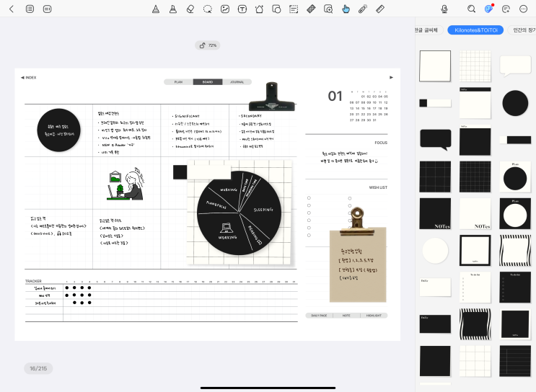Screen dimensions: 536x392
Task: Open the insert image tool
Action: point(225,9)
